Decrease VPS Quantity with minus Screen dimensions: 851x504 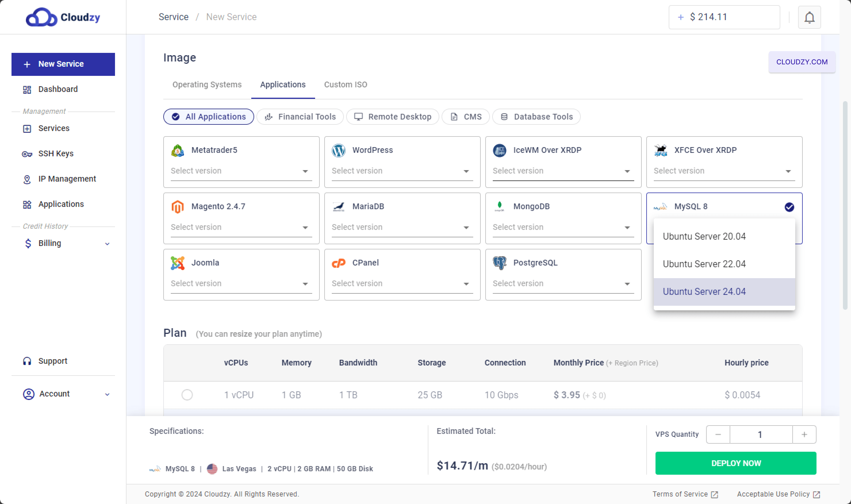718,435
